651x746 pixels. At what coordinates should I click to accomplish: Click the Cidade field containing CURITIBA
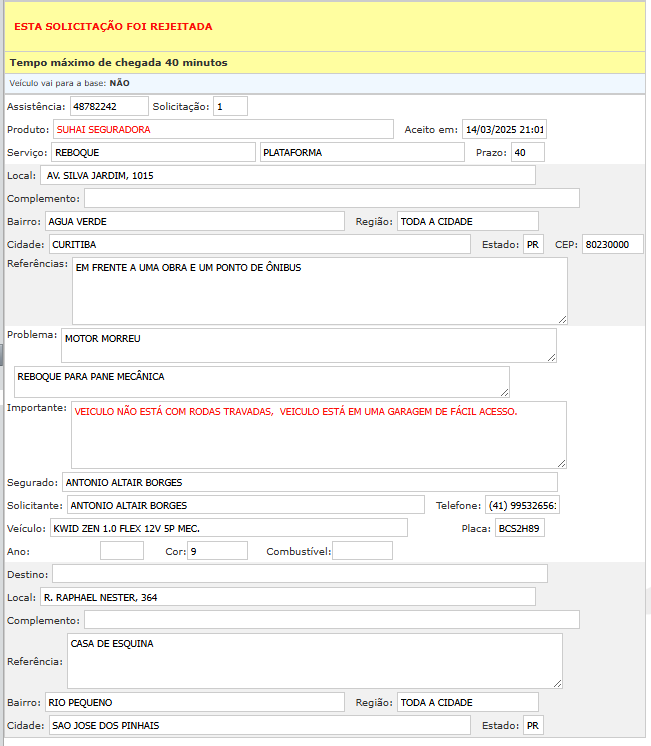[x=259, y=244]
